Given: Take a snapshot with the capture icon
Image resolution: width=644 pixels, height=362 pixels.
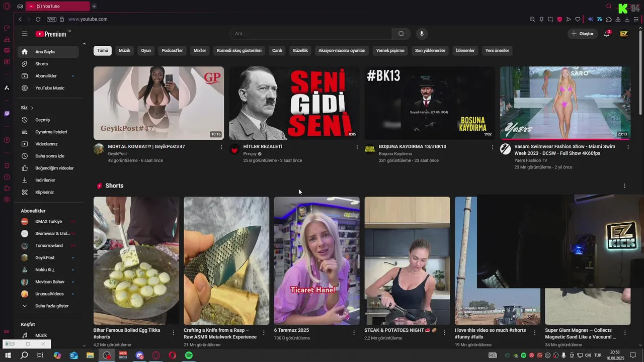Looking at the screenshot, I should pos(550,19).
